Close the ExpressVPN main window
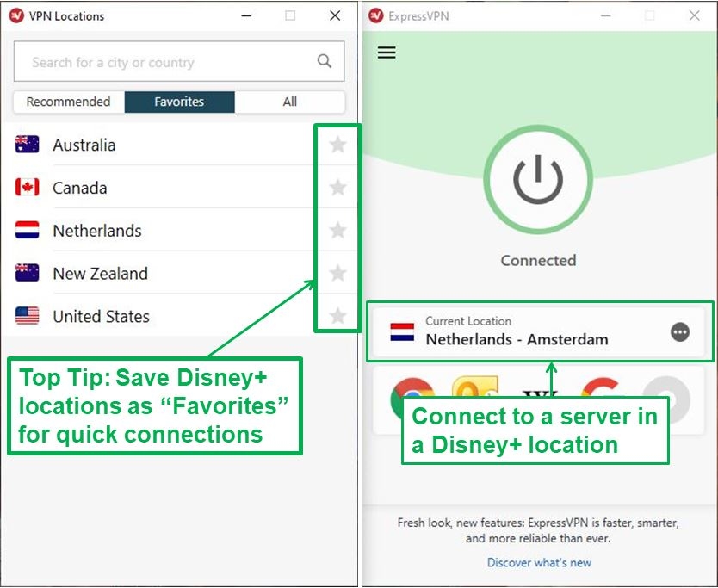Viewport: 718px width, 588px height. pos(694,16)
